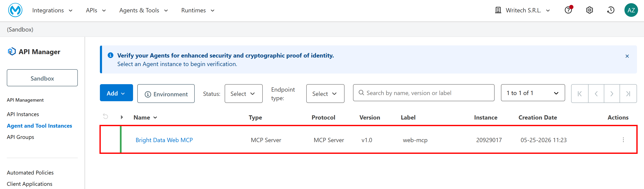This screenshot has height=189, width=644.
Task: Click the refresh arrow above the table
Action: [105, 117]
